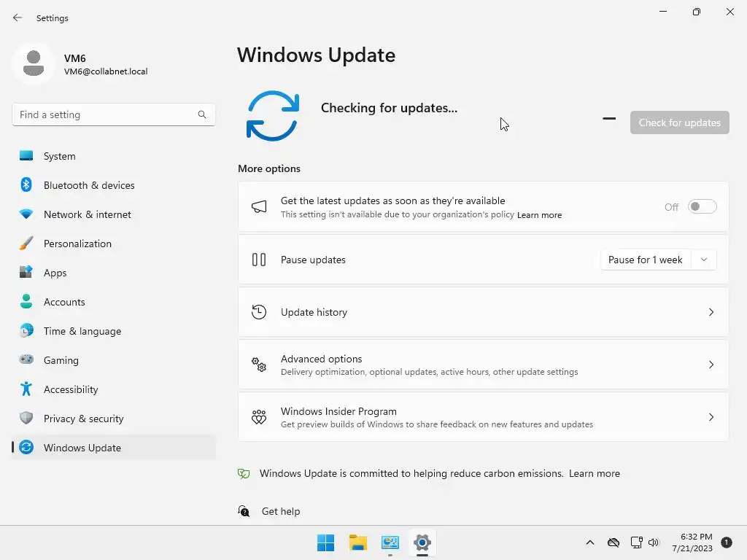
Task: Click the "Advanced options" title text
Action: (321, 359)
